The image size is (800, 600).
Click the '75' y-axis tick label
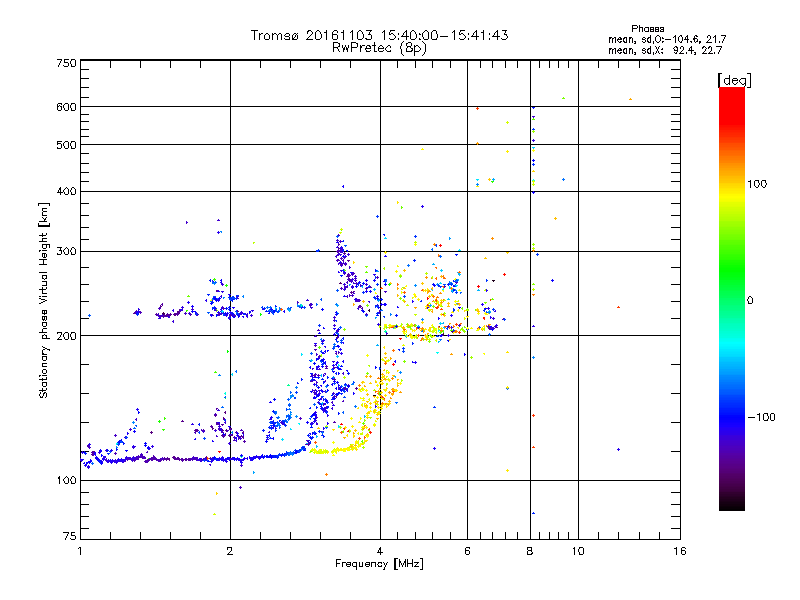pyautogui.click(x=70, y=536)
